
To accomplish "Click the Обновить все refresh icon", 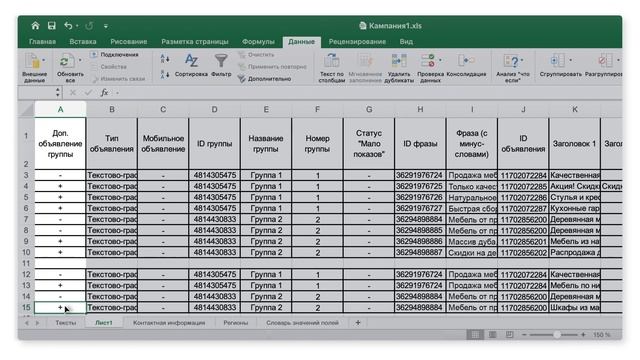I will click(x=66, y=61).
